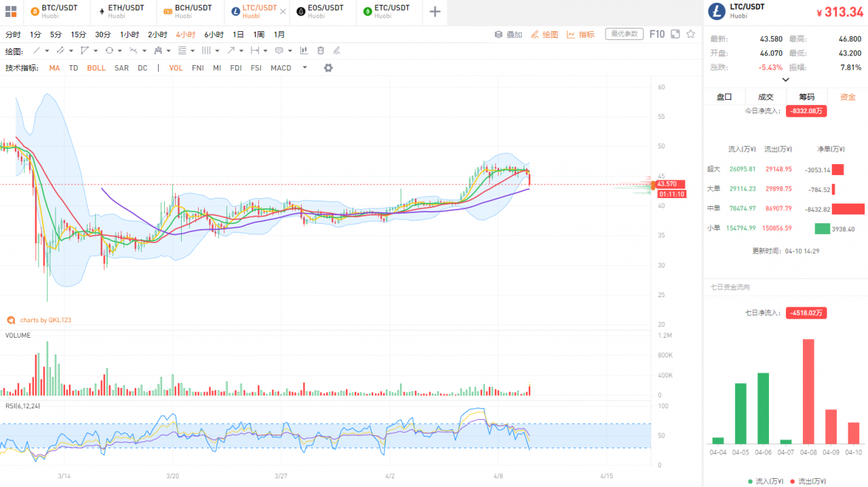Toggle the TD indicator

coord(73,68)
